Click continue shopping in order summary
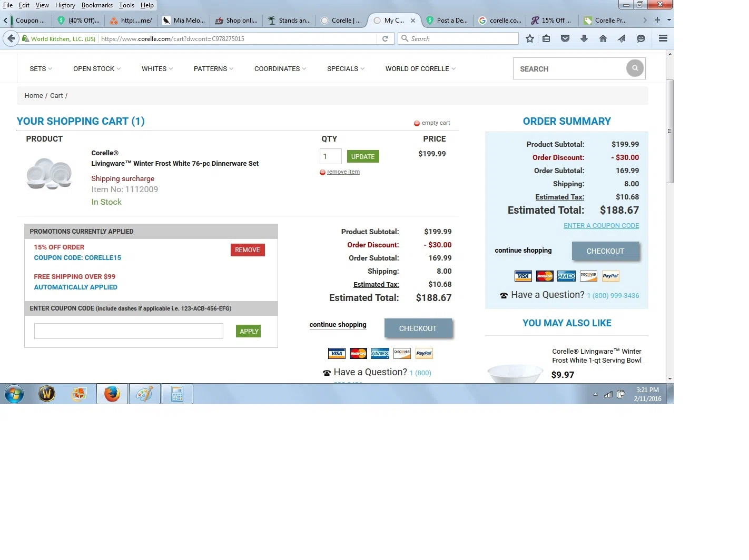749x560 pixels. point(523,251)
